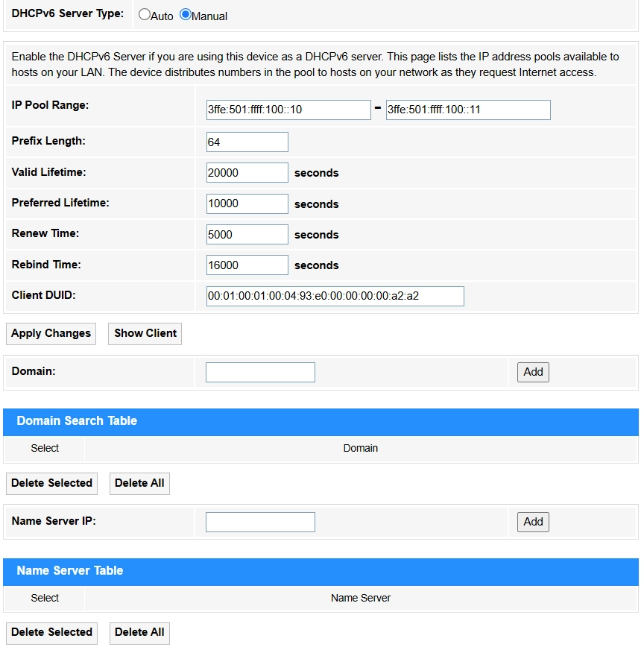Focus the Rebind Time input
This screenshot has width=644, height=647.
click(x=247, y=265)
